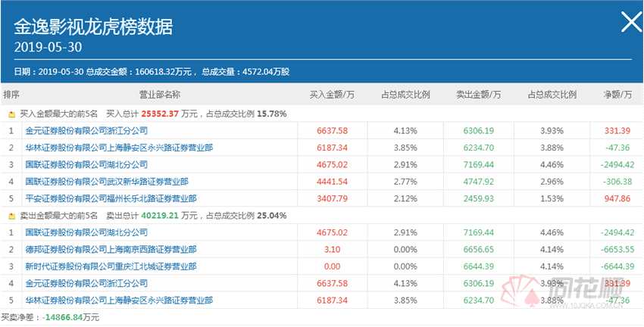
Task: Click the 卖出金额/万 column header
Action: pos(479,95)
